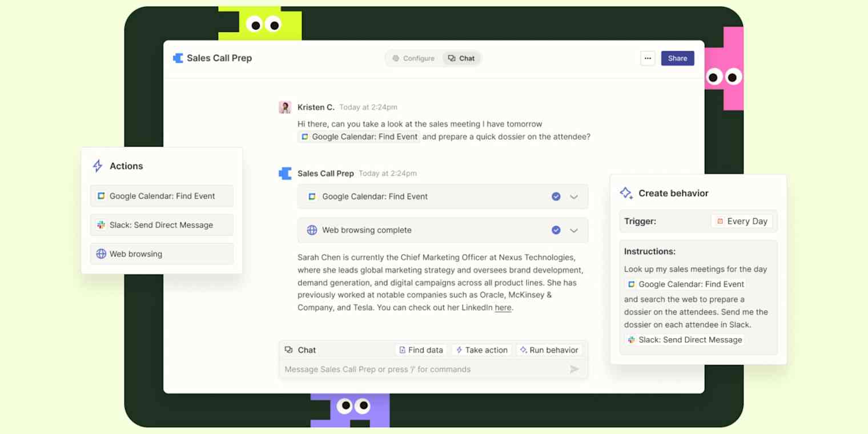Viewport: 868px width, 434px height.
Task: Select the Chat tab
Action: pyautogui.click(x=461, y=58)
